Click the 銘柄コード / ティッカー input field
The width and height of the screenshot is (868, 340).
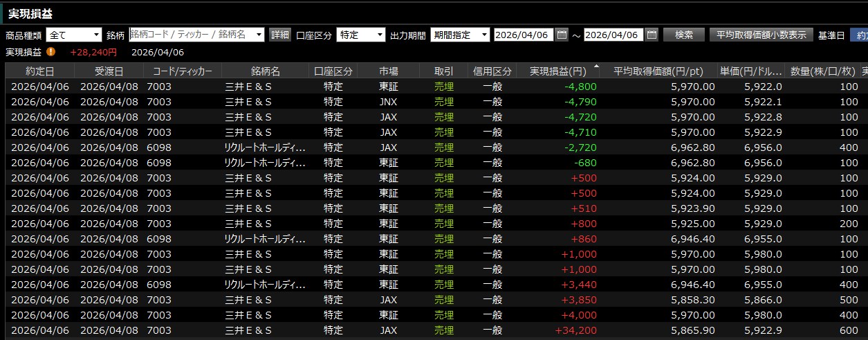pyautogui.click(x=191, y=35)
